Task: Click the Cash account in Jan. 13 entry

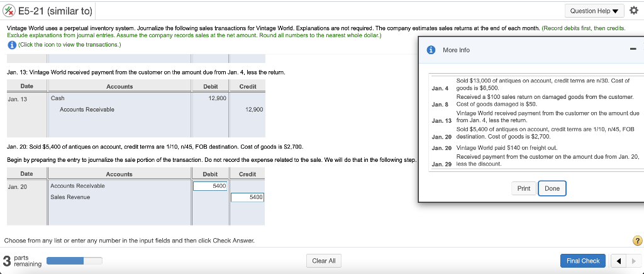Action: pos(57,98)
